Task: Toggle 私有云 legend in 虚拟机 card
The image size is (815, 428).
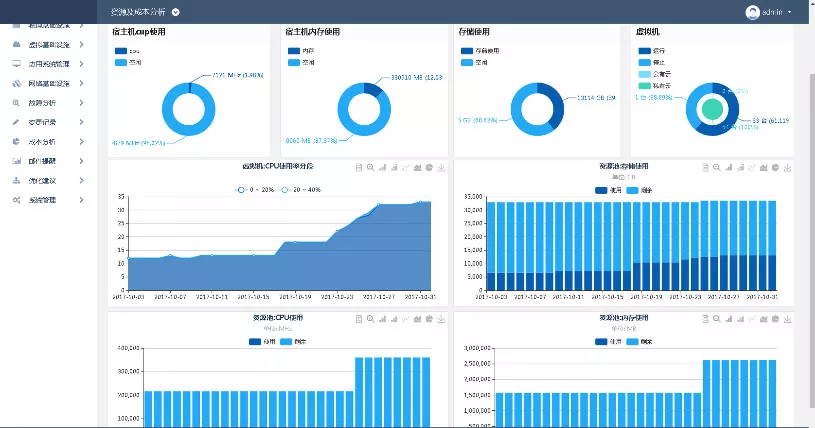Action: coord(654,85)
